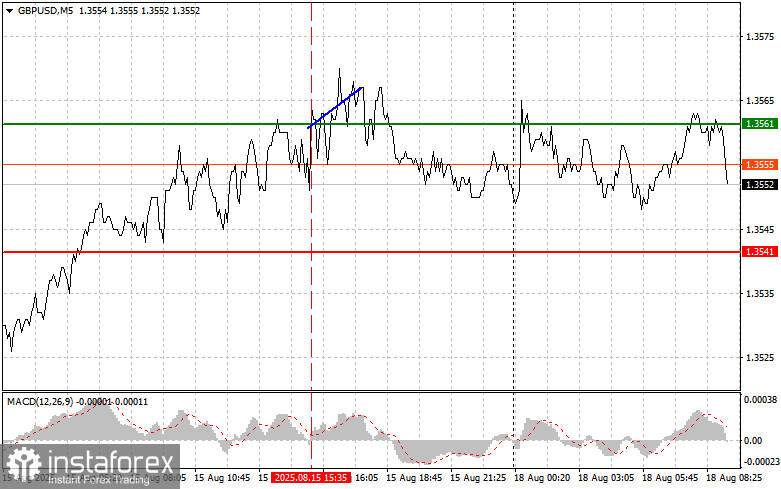Image resolution: width=781 pixels, height=489 pixels.
Task: Click the 1.3545 price axis value
Action: 760,230
